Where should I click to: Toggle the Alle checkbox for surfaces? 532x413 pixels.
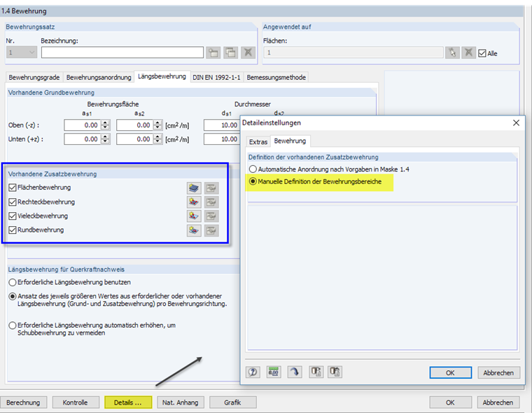(482, 53)
